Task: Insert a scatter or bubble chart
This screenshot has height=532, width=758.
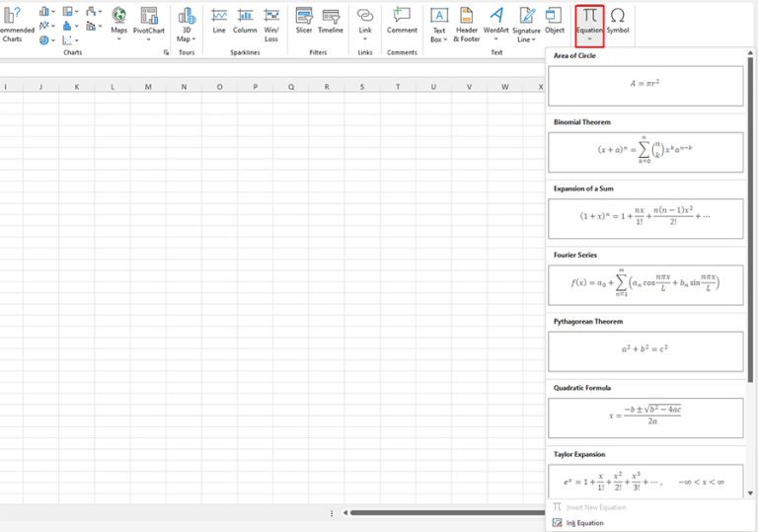Action: click(x=68, y=40)
